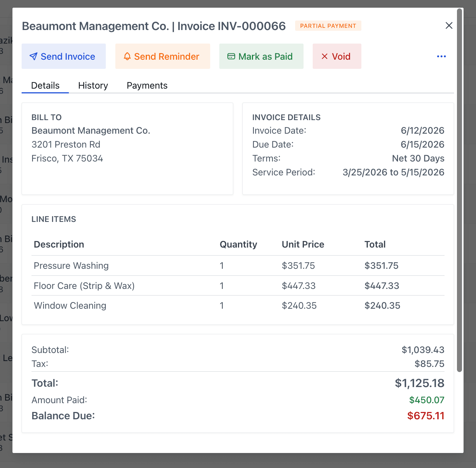Viewport: 476px width, 468px height.
Task: Click the total amount $1,125.18
Action: (420, 383)
